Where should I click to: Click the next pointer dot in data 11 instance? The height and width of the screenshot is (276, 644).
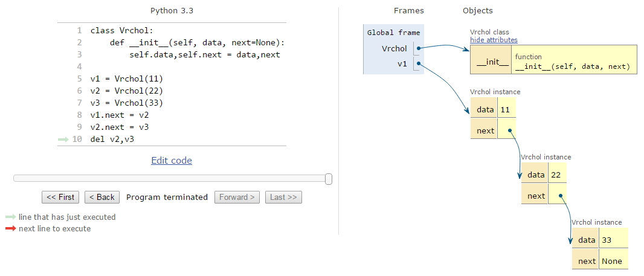coord(509,130)
